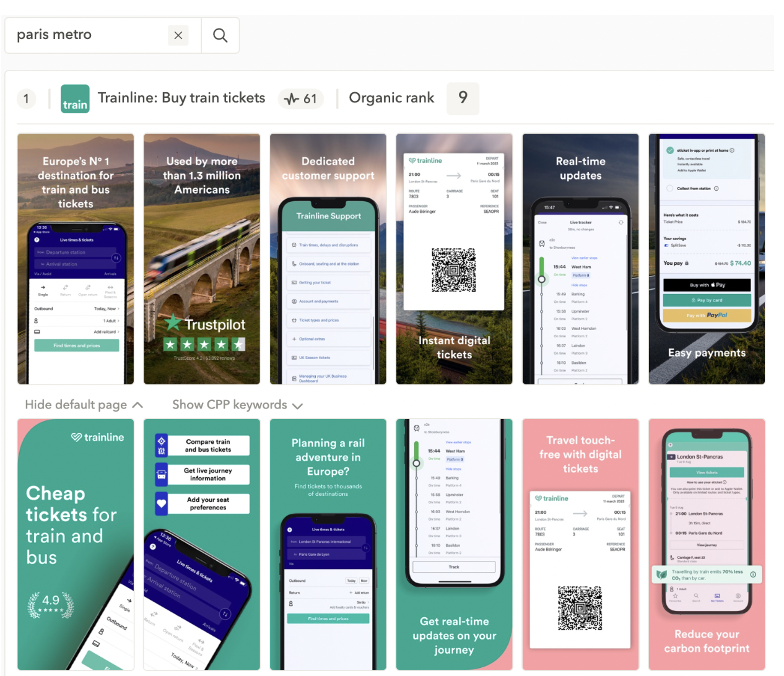Open Reduce your carbon footprint screenshot

(707, 545)
